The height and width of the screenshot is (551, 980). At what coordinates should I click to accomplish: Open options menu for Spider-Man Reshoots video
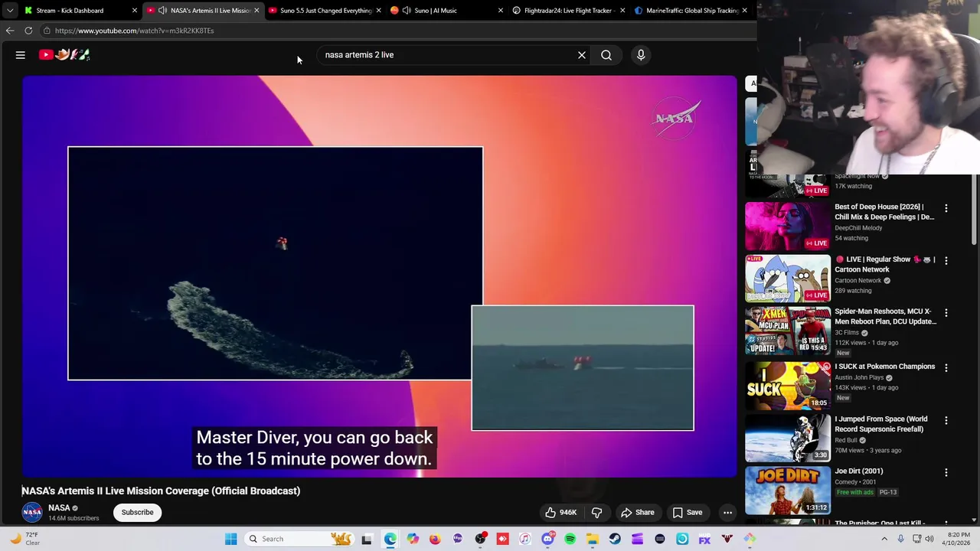click(946, 313)
